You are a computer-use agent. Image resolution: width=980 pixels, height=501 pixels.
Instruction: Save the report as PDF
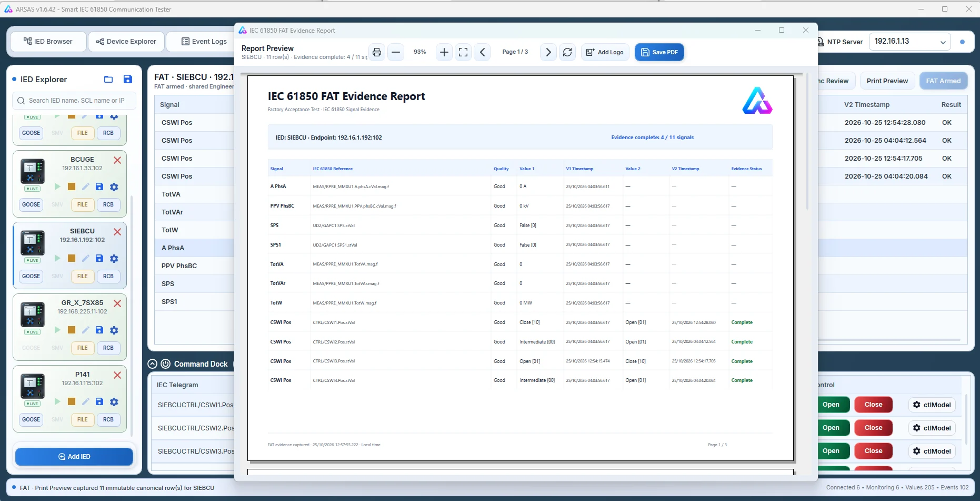[x=659, y=52]
